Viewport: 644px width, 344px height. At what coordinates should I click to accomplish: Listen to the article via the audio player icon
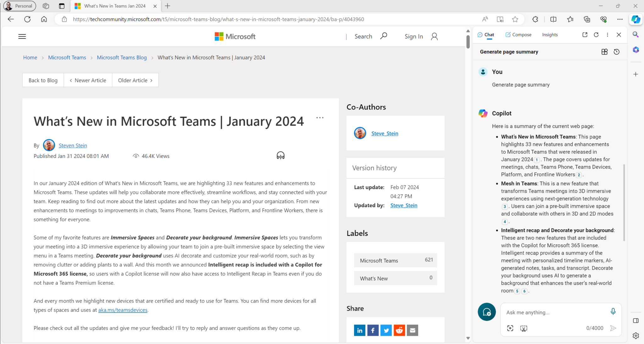[x=280, y=155]
